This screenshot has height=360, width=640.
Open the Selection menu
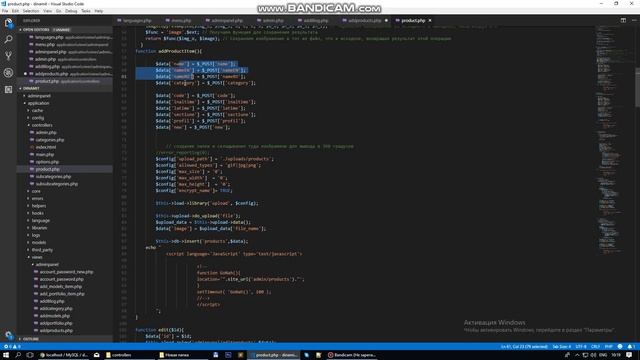pyautogui.click(x=31, y=11)
